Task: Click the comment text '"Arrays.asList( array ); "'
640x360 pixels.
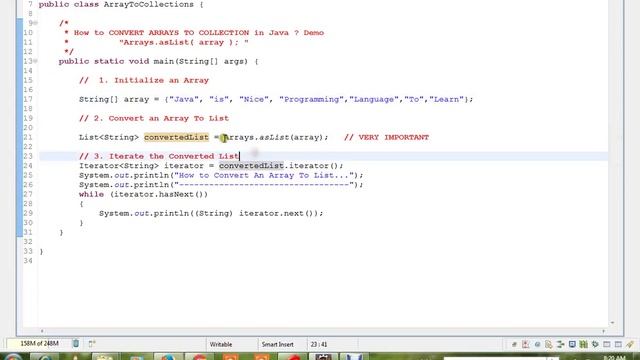Action: [184, 42]
